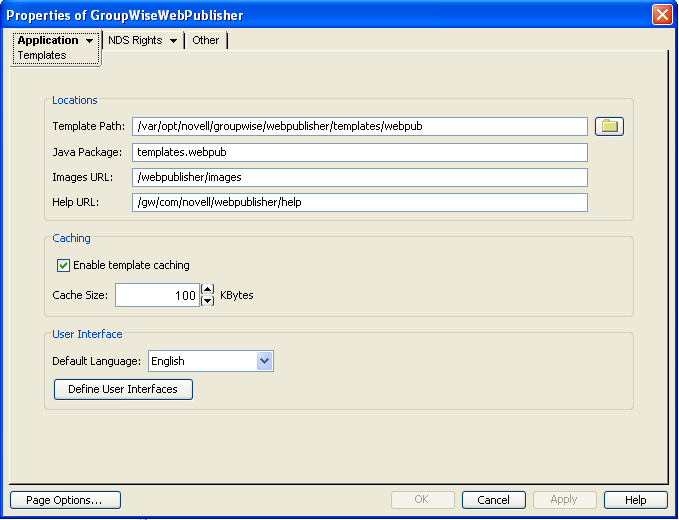The image size is (679, 520).
Task: Switch to the Other tab
Action: point(206,41)
